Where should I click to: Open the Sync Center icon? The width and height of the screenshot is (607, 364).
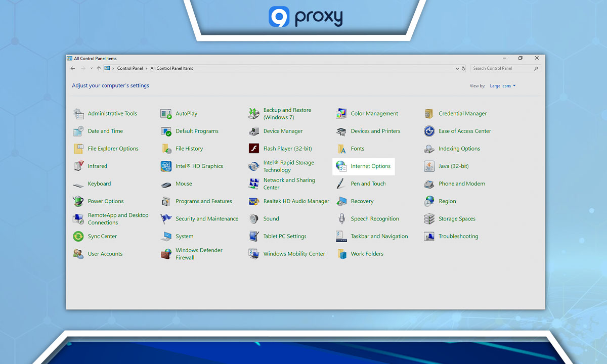pos(78,237)
